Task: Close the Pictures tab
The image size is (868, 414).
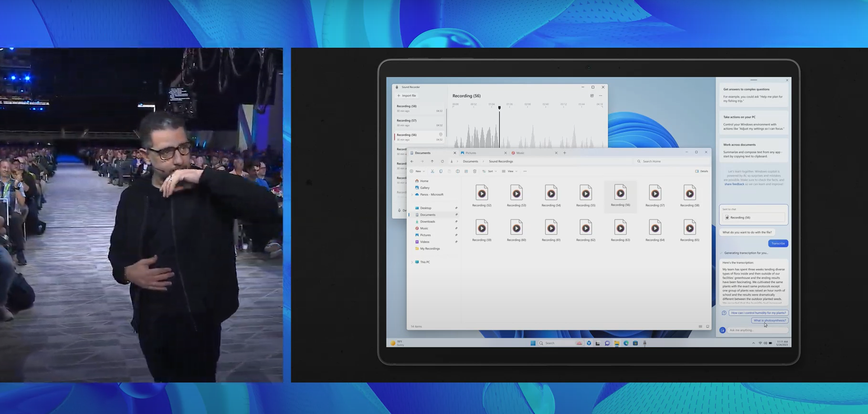Action: click(505, 153)
